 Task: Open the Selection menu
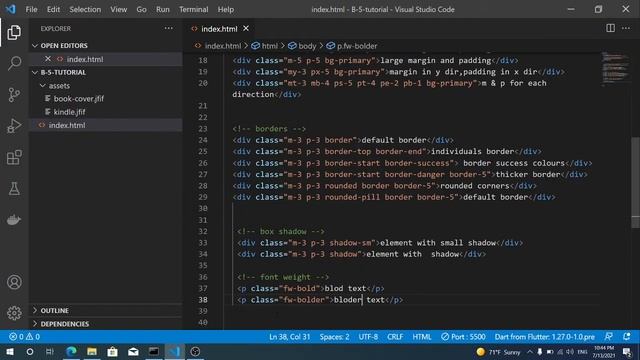(85, 9)
